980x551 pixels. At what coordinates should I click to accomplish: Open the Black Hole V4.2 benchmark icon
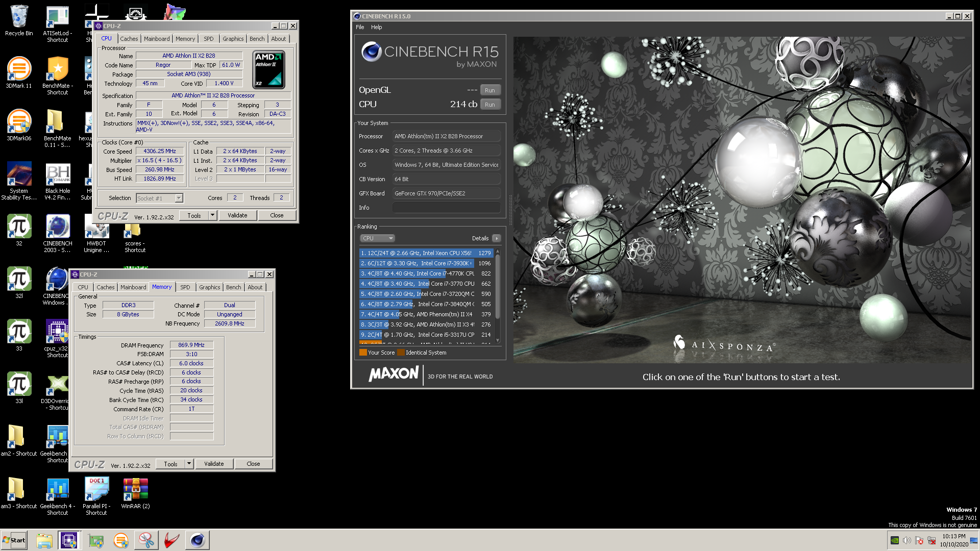[x=57, y=181]
